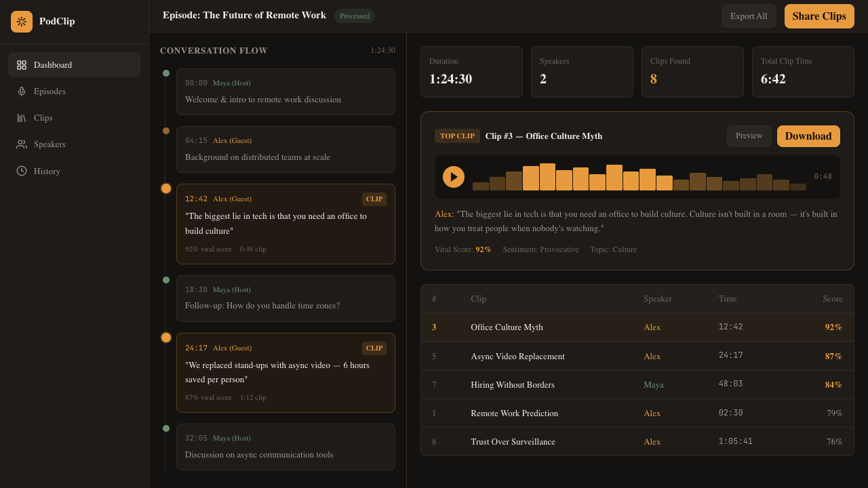The image size is (868, 488).
Task: Select the 32:05 timeline marker dot
Action: point(166,428)
